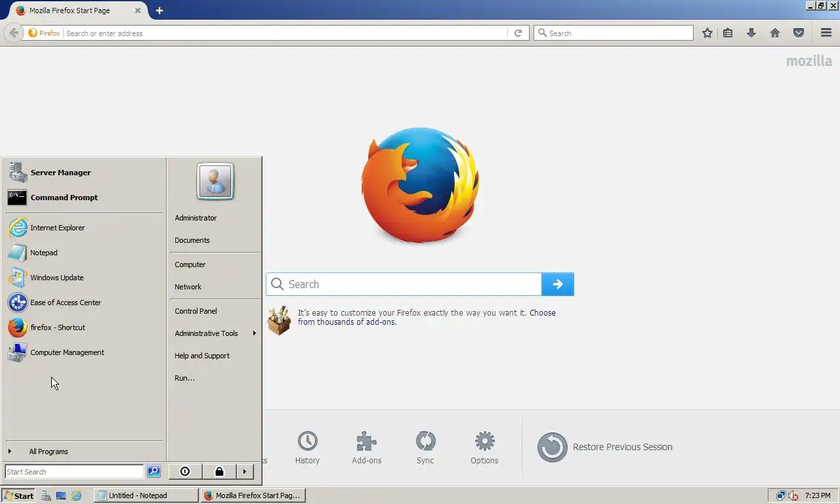The image size is (840, 504).
Task: Submit search with blue arrow button
Action: [x=558, y=284]
